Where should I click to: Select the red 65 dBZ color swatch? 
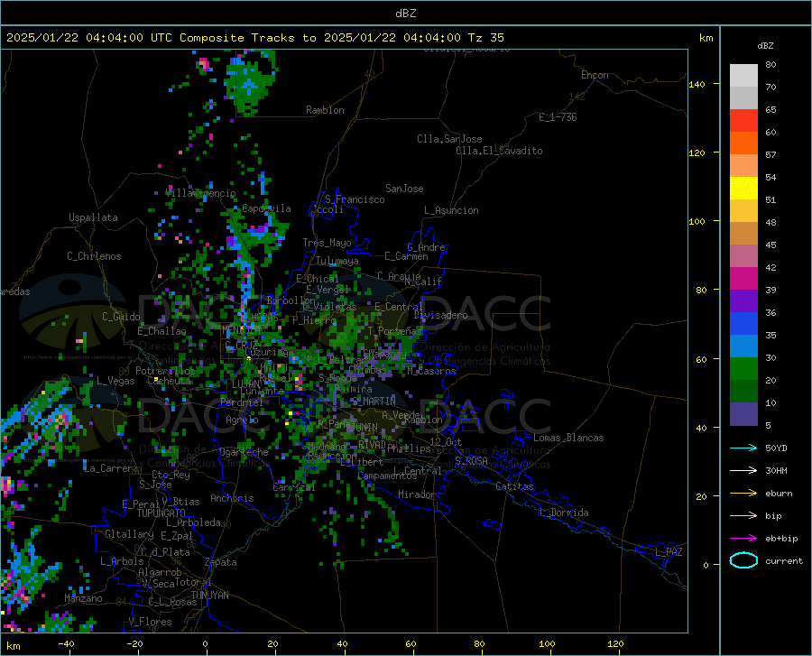pos(743,121)
